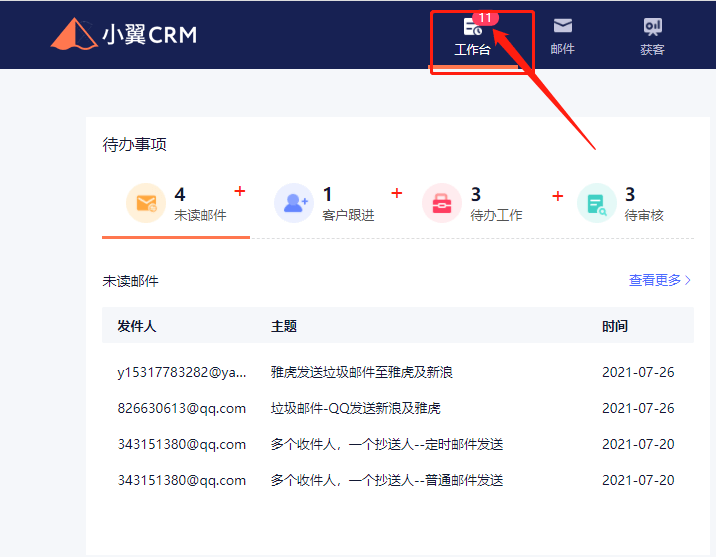This screenshot has height=557, width=716.
Task: Click the blue 客户跟进 user icon
Action: [294, 203]
